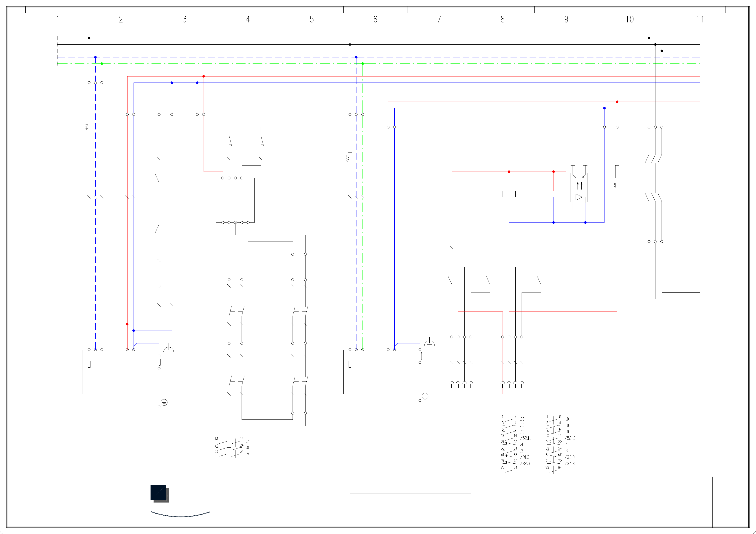Select the large device block in column 4
Viewport: 756px width, 534px height.
pyautogui.click(x=235, y=200)
